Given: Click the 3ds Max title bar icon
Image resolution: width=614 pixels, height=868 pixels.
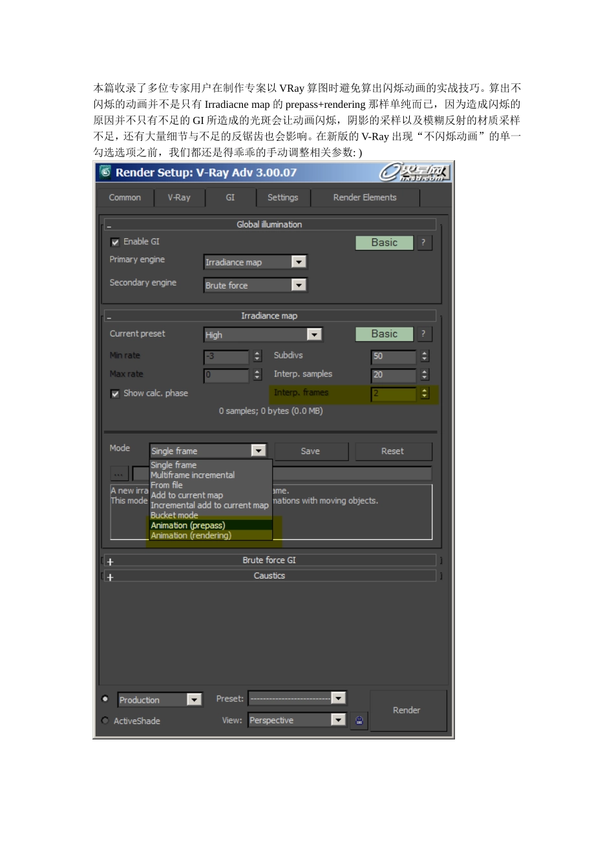Looking at the screenshot, I should coord(105,172).
